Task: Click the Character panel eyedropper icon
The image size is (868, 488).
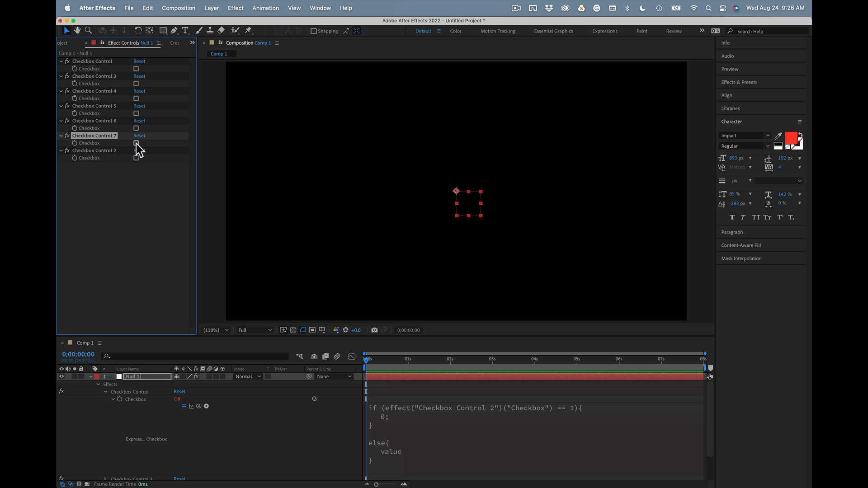Action: pyautogui.click(x=778, y=136)
